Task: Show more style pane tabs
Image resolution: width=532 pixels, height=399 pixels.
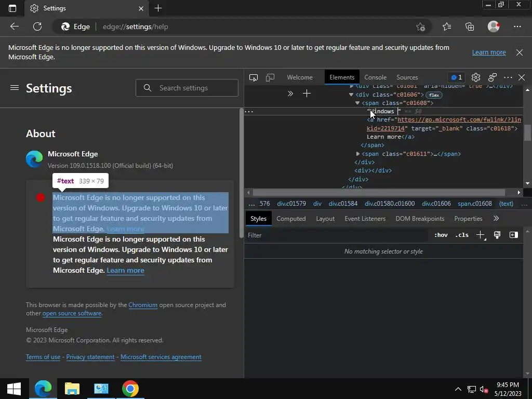Action: 496,219
